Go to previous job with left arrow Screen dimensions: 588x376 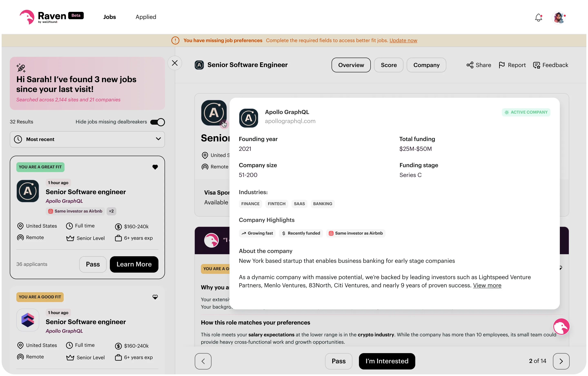click(x=203, y=361)
